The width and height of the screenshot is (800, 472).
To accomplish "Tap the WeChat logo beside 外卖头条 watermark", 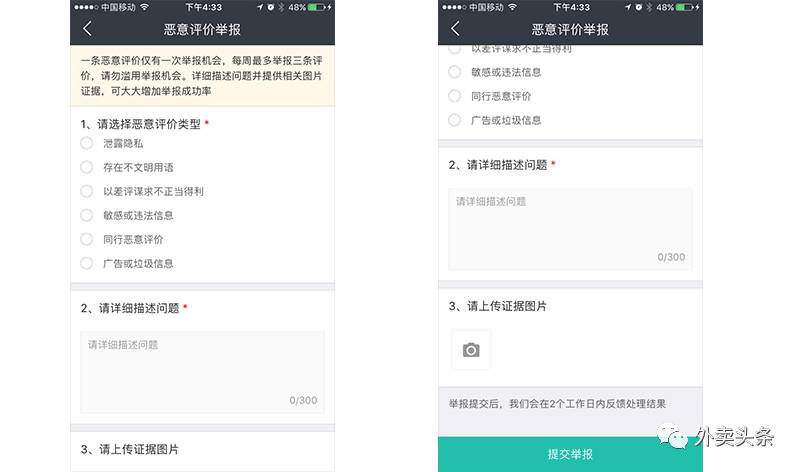I will (x=672, y=436).
